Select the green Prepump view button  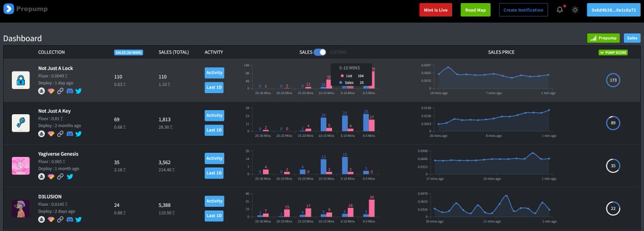pyautogui.click(x=604, y=38)
